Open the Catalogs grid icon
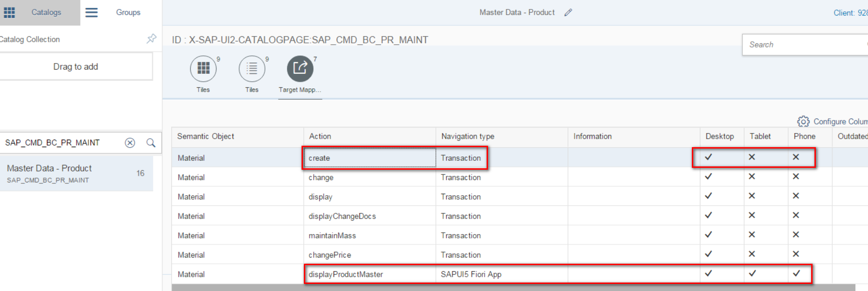The image size is (868, 291). tap(9, 12)
